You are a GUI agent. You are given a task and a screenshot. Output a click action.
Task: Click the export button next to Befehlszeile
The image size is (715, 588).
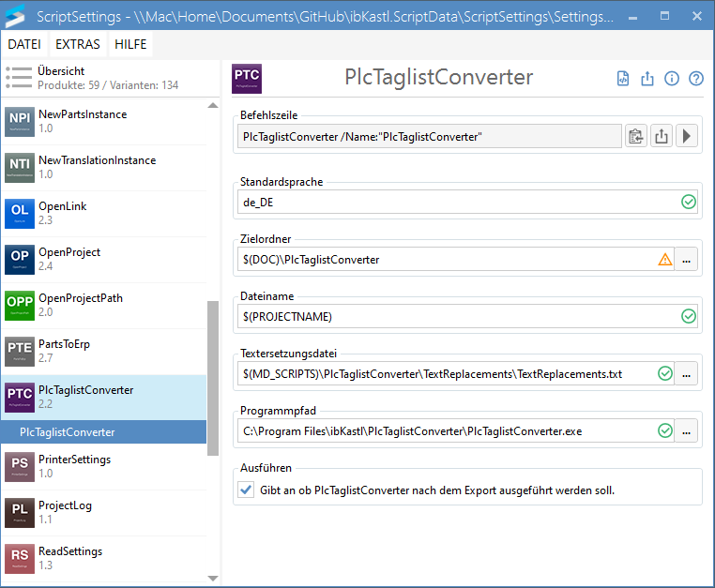662,137
